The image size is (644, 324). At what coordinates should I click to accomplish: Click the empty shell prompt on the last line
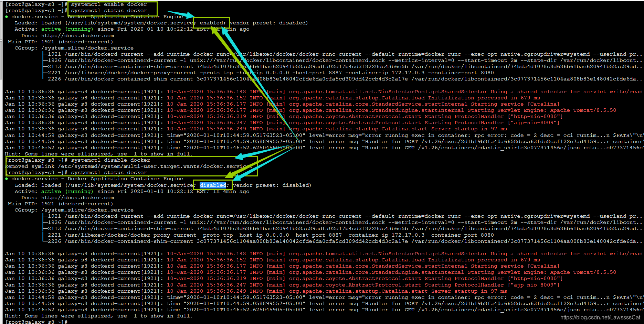tap(36, 322)
